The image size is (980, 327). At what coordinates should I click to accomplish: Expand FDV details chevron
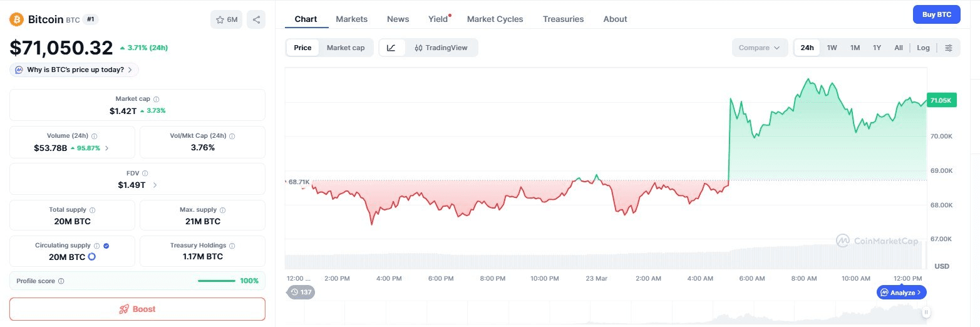(x=155, y=185)
